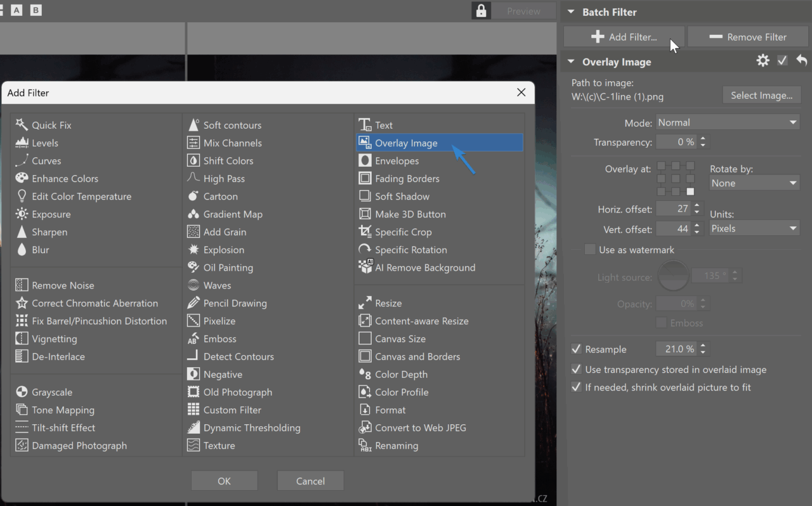The height and width of the screenshot is (506, 812).
Task: Choose Dynamic Thresholding entry
Action: (252, 427)
